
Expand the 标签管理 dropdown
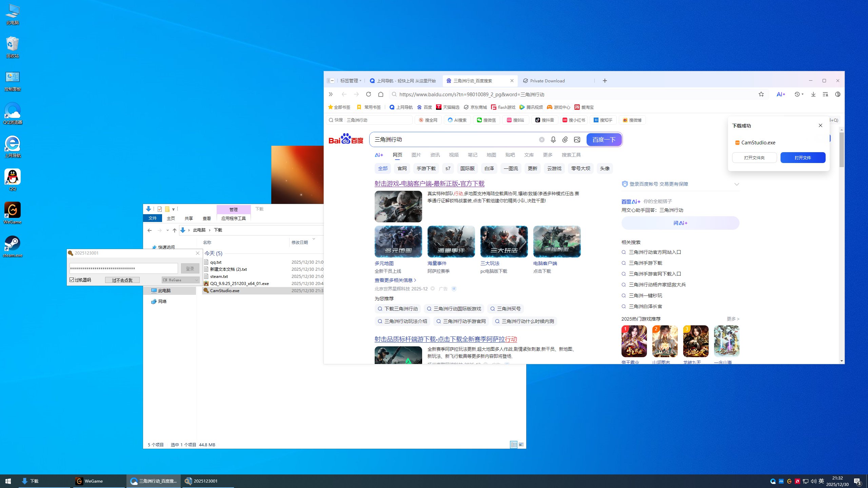point(351,81)
